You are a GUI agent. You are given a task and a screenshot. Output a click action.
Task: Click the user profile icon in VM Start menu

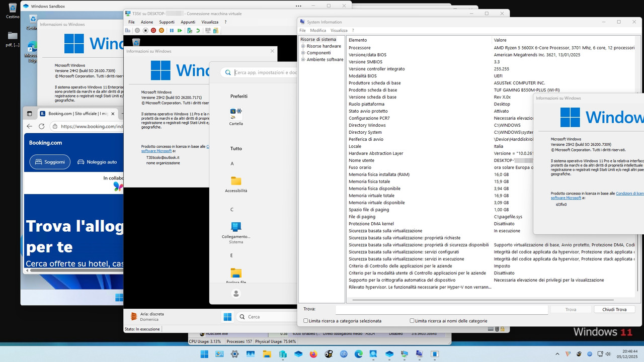click(236, 294)
